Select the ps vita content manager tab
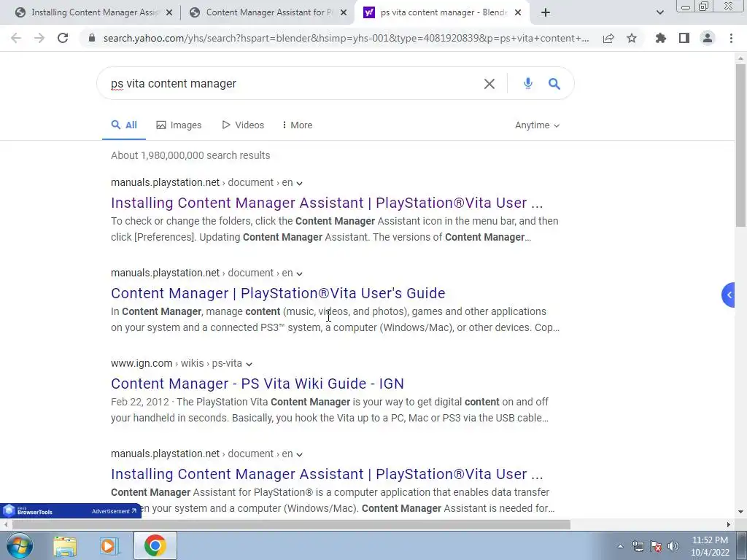 pos(443,12)
